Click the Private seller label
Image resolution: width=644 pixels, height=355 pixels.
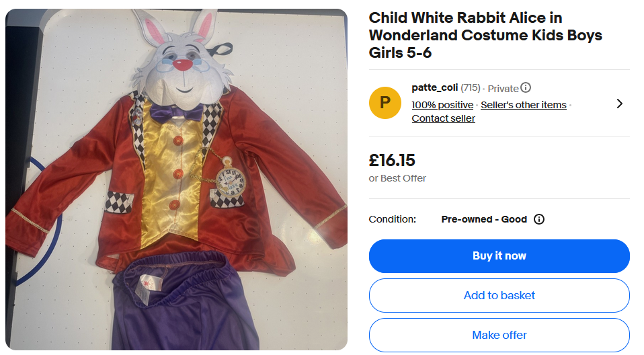coord(503,88)
